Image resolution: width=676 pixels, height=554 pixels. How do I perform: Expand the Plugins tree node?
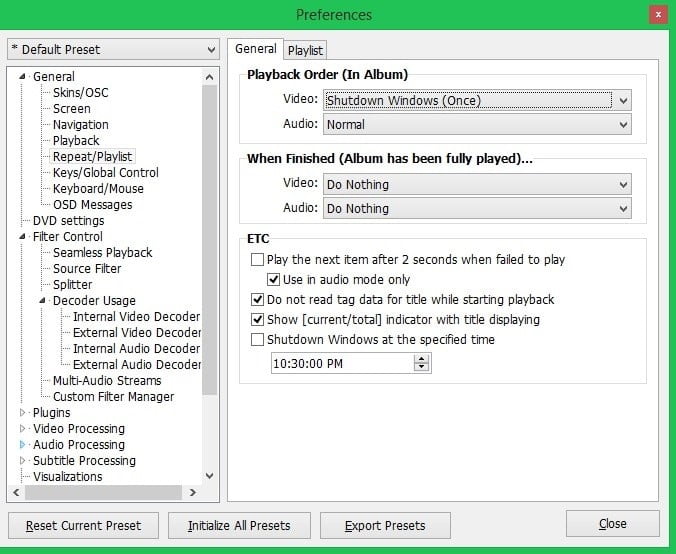pyautogui.click(x=23, y=413)
